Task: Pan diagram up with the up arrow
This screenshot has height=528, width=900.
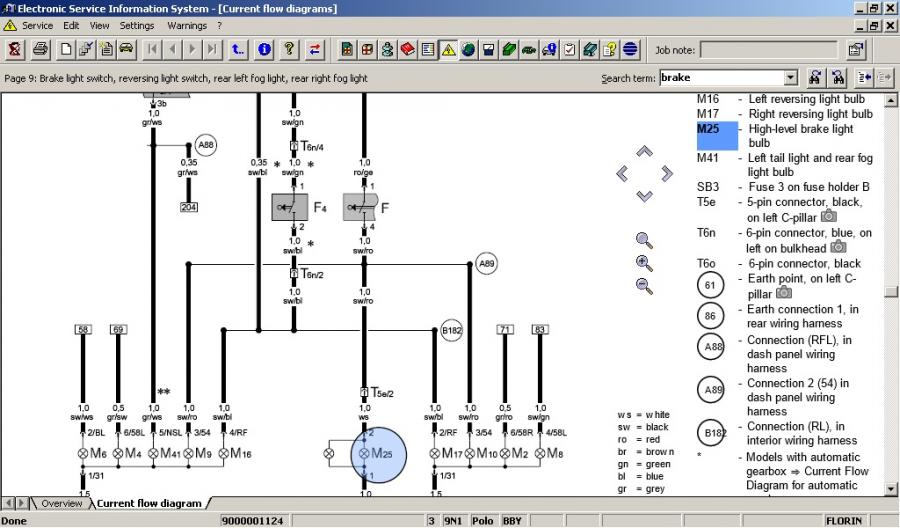Action: [x=644, y=152]
